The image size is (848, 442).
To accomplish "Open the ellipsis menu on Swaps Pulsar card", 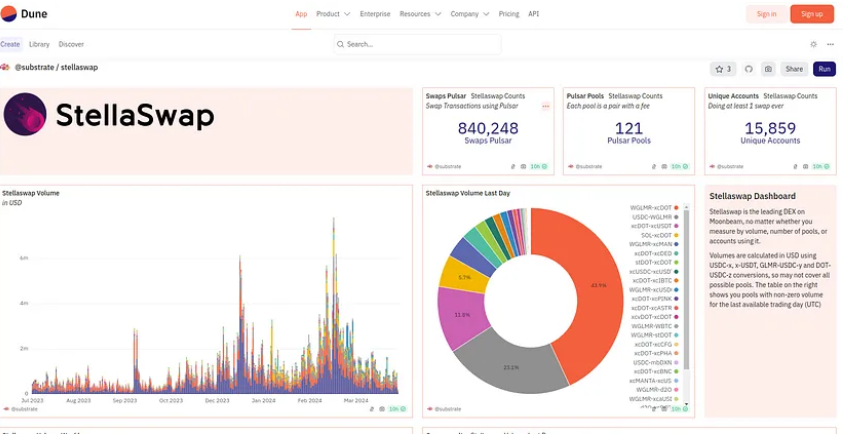I will 546,107.
